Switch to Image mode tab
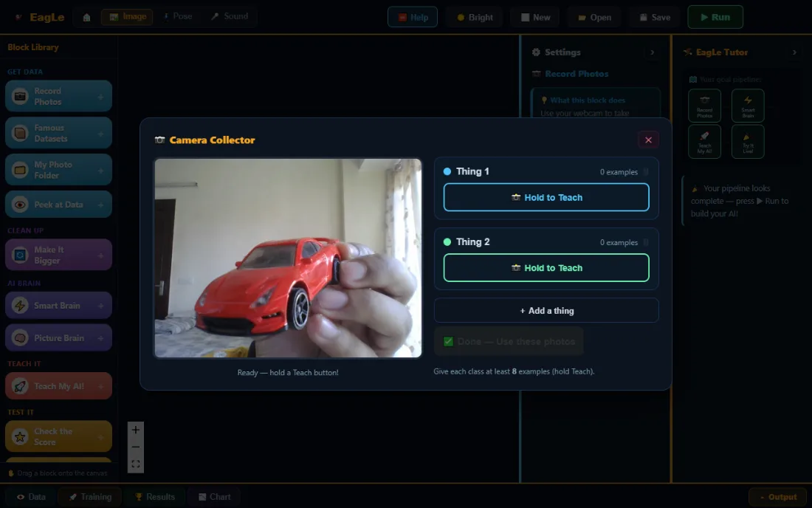Image resolution: width=812 pixels, height=508 pixels. point(128,16)
